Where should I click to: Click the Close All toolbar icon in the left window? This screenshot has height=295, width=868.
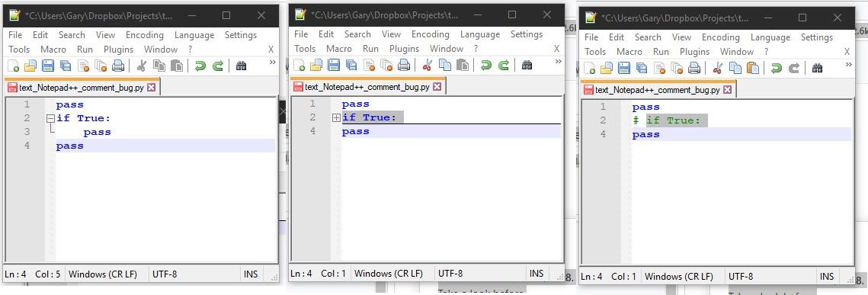(101, 66)
